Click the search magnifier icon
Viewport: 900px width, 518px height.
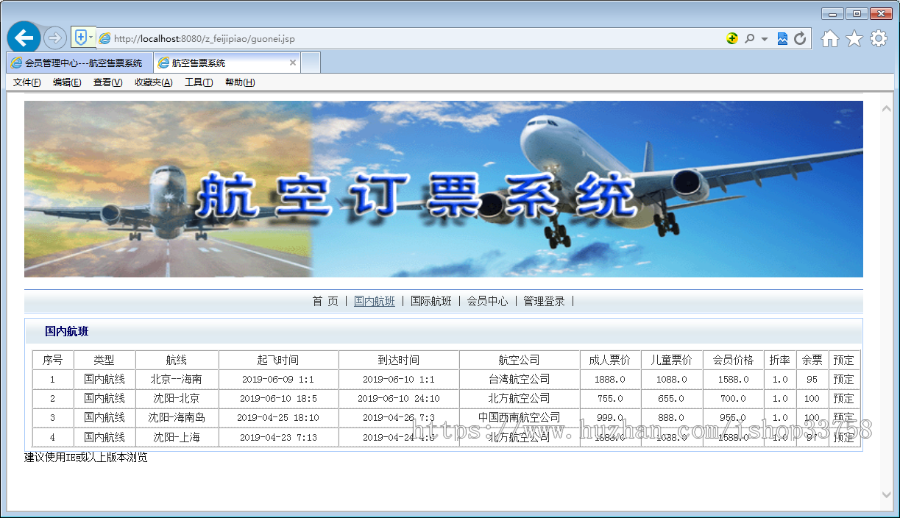tap(750, 38)
